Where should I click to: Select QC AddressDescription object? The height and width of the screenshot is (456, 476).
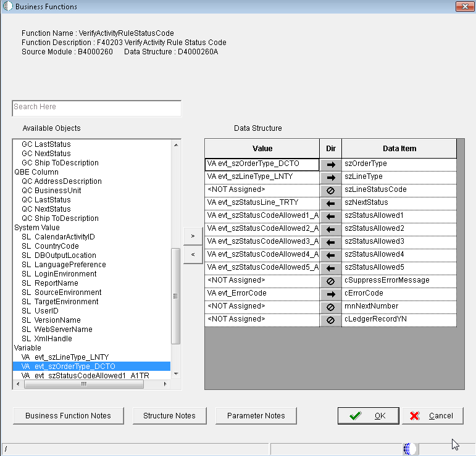[x=62, y=181]
